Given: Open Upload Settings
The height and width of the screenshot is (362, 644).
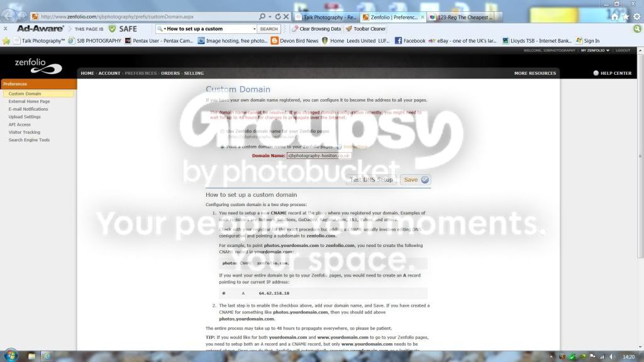Looking at the screenshot, I should 25,117.
